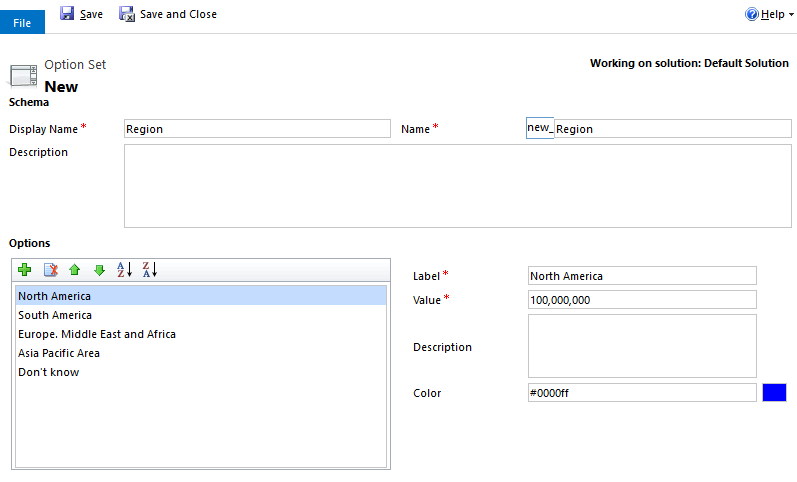Click the Save floppy disk icon

click(67, 13)
